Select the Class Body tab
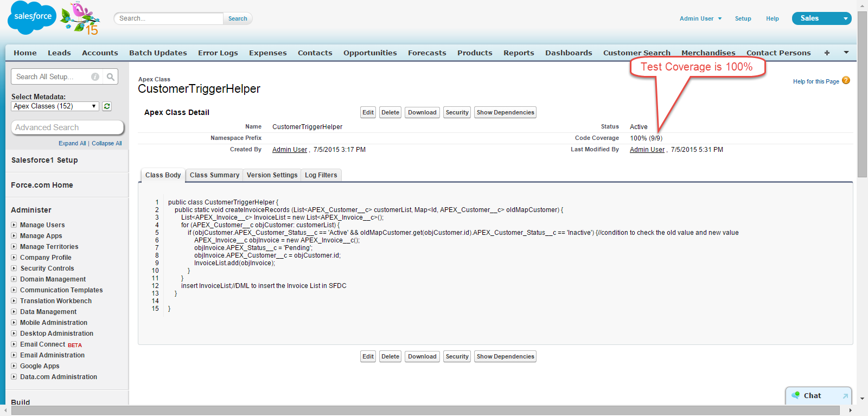This screenshot has width=868, height=416. [x=163, y=175]
